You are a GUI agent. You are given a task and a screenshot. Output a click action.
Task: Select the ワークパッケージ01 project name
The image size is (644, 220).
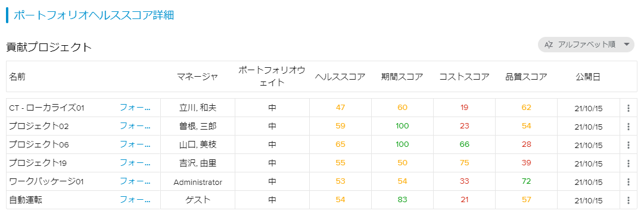tap(46, 181)
